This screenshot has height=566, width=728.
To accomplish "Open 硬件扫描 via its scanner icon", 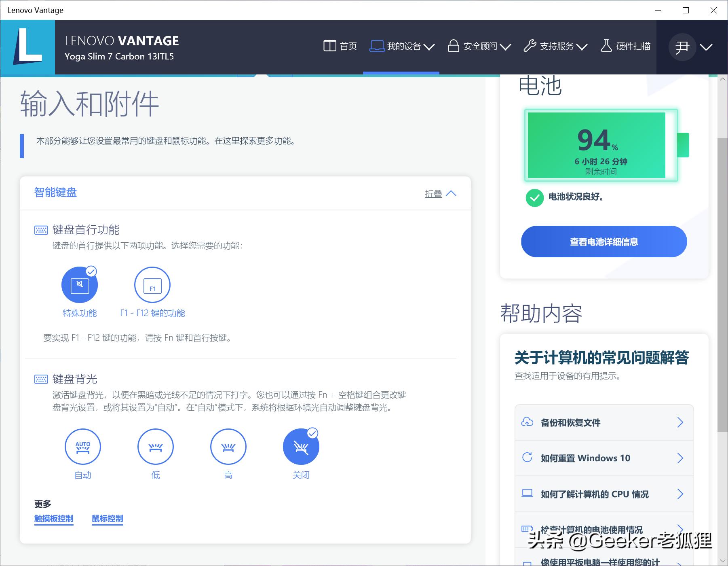I will click(x=606, y=46).
